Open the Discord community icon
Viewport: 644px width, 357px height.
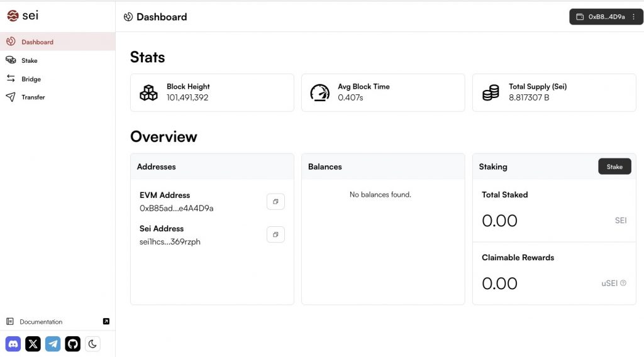(x=13, y=344)
